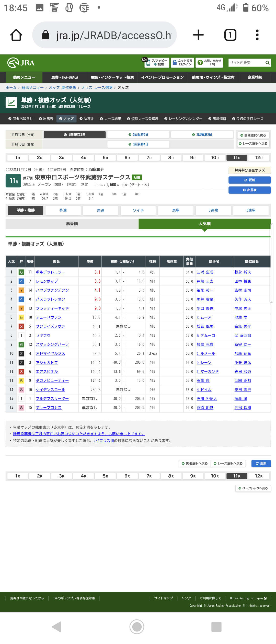The image size is (276, 644).
Task: Open お問い合わせ FAQ
Action: 209,63
